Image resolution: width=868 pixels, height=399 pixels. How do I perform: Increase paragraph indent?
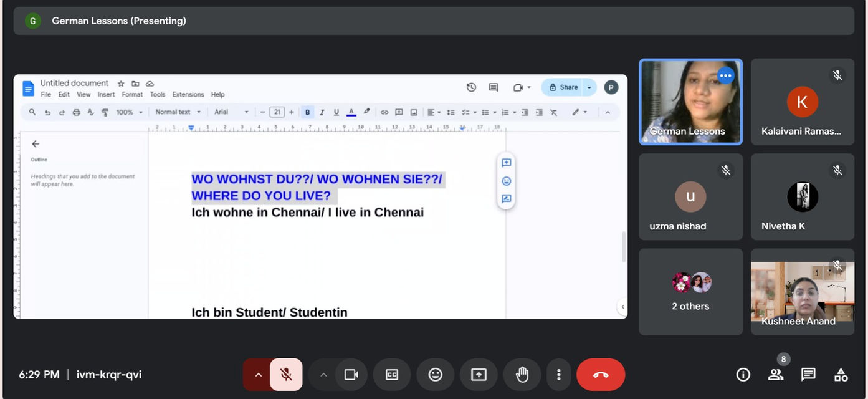(x=539, y=112)
